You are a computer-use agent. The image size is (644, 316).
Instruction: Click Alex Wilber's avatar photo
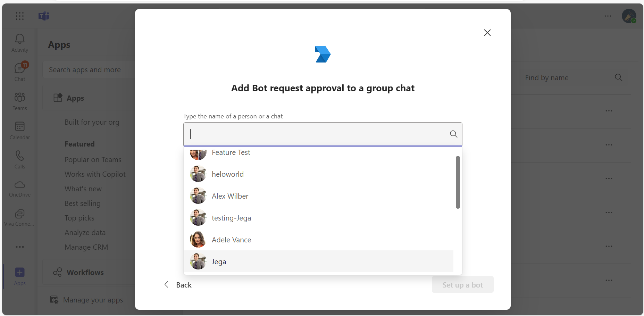tap(198, 196)
